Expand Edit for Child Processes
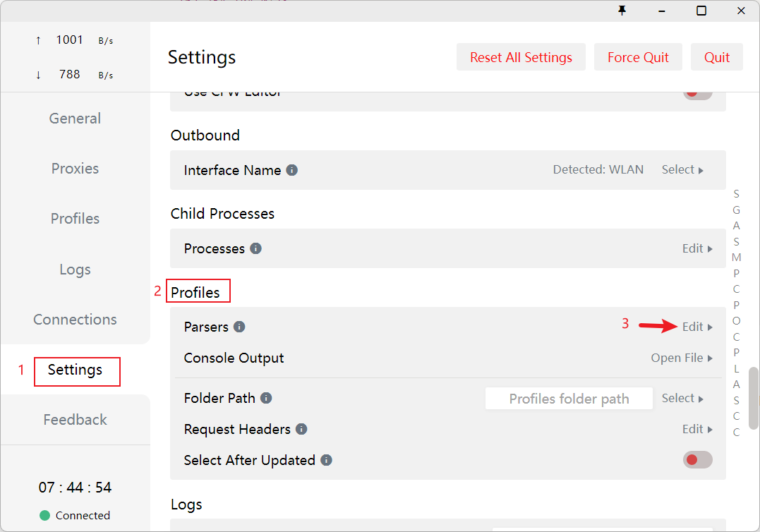 pos(697,248)
